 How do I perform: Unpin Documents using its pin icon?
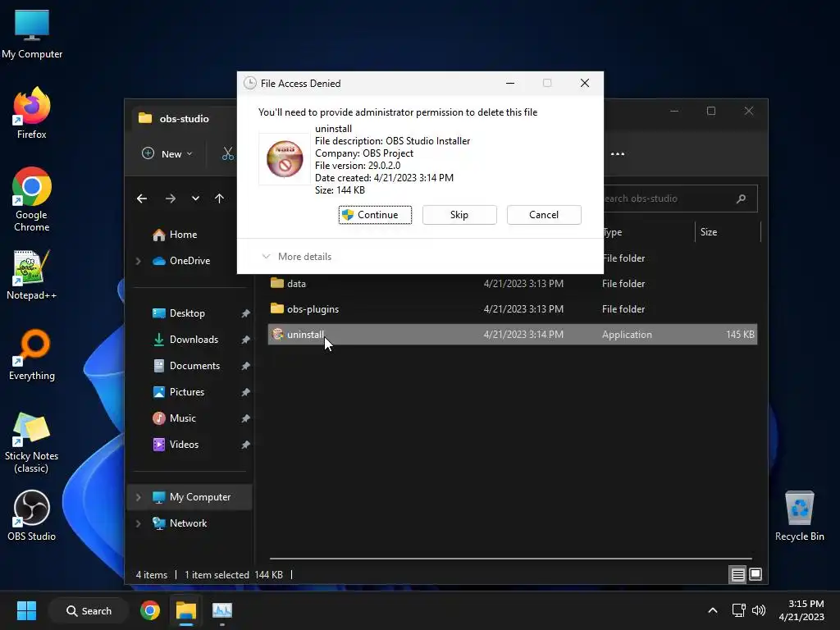click(245, 366)
